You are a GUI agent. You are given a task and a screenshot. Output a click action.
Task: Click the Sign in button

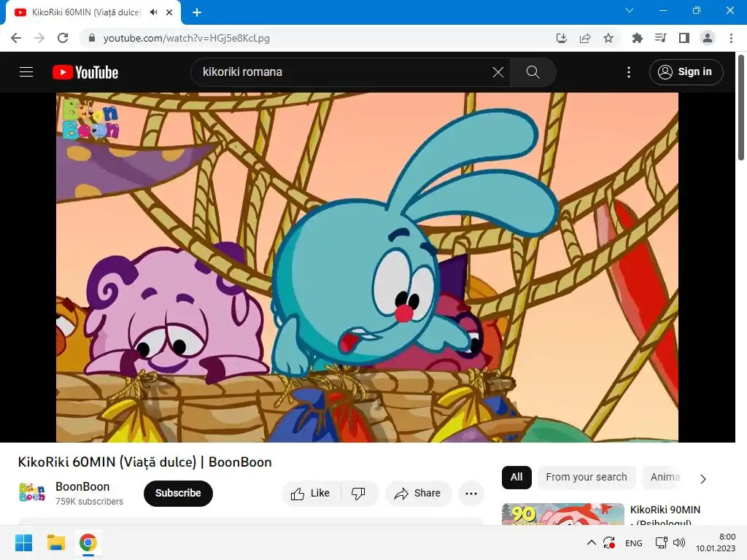[x=686, y=72]
